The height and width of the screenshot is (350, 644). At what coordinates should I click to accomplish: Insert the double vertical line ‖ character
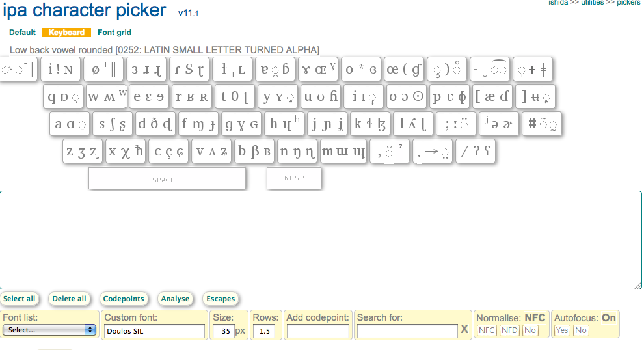click(x=114, y=69)
